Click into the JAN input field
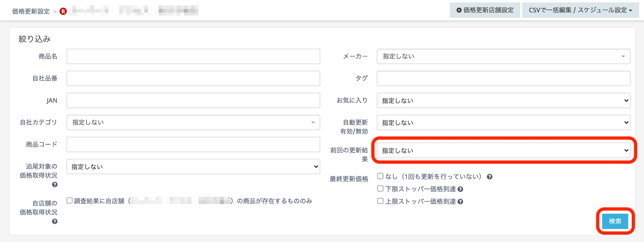This screenshot has width=644, height=242. pyautogui.click(x=193, y=101)
